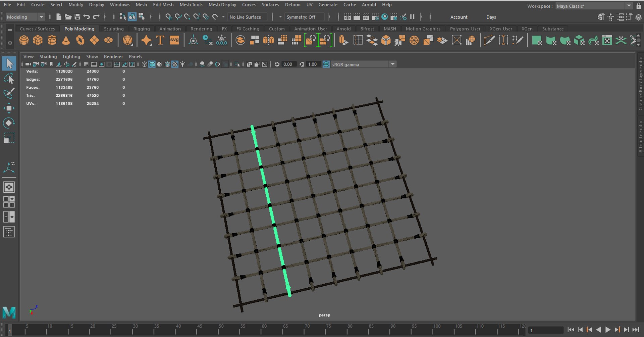644x337 pixels.
Task: Click the Freeze Transformations 0,0,0 icon
Action: 221,40
